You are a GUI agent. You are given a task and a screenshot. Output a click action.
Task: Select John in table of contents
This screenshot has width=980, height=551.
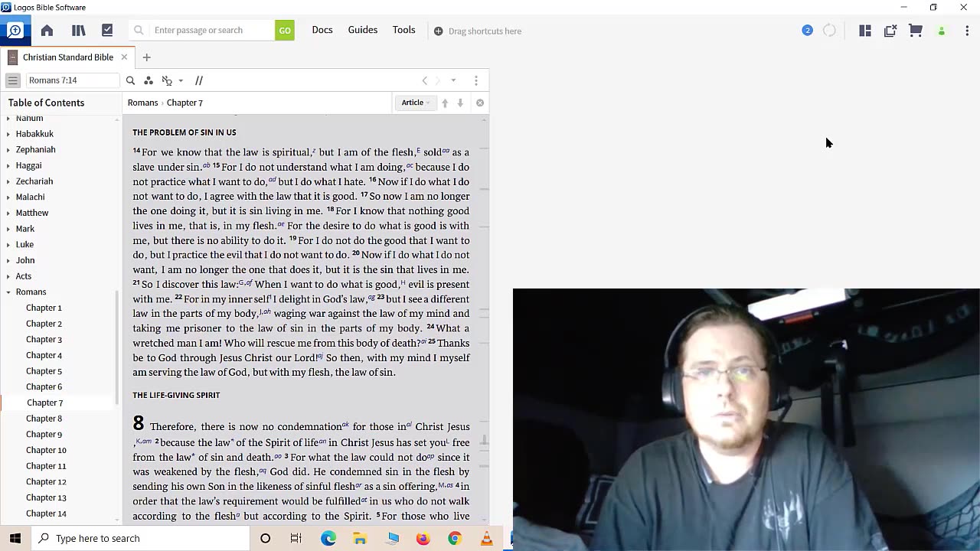coord(25,260)
